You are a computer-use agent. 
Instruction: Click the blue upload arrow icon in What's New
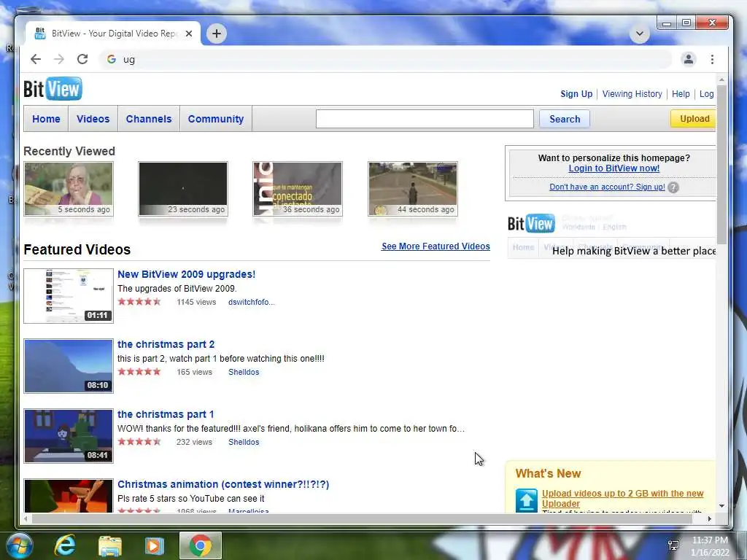point(527,500)
